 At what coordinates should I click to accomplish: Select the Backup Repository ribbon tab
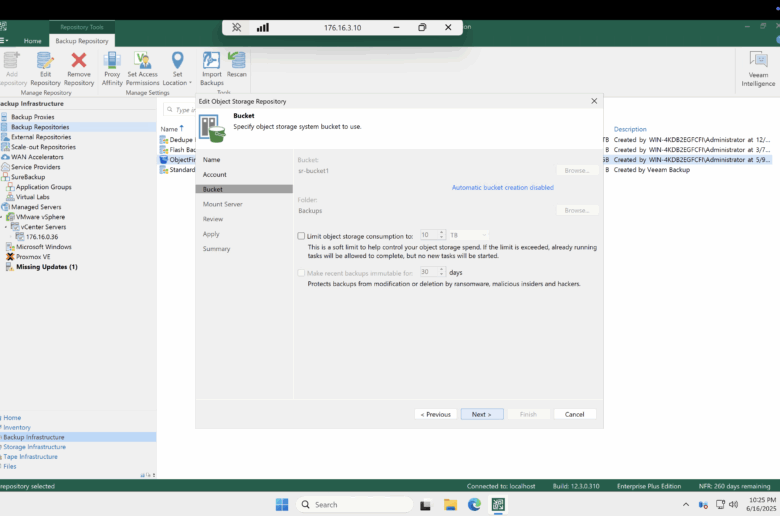tap(82, 41)
